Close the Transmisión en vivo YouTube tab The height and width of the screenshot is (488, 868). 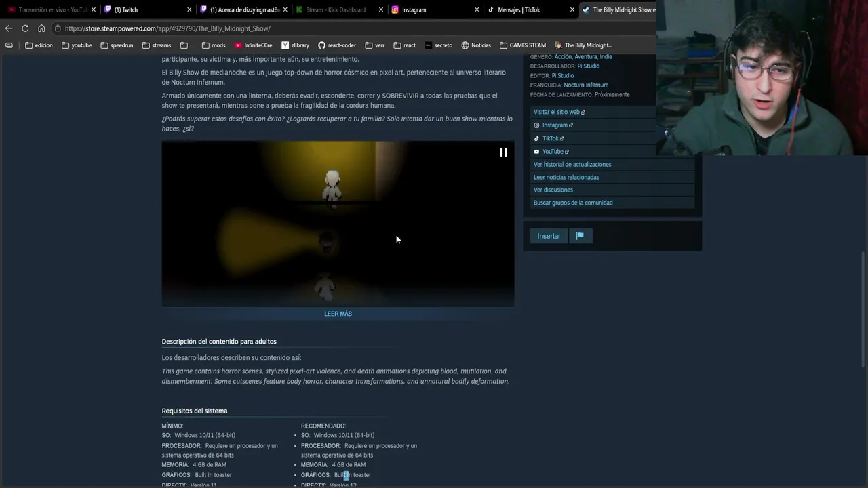[x=94, y=9]
